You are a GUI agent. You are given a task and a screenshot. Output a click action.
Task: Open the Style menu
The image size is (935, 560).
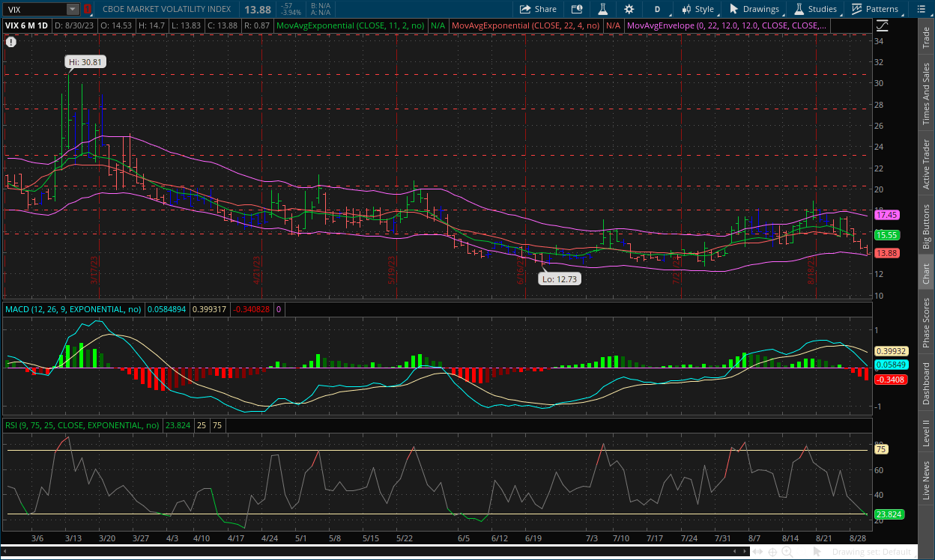[x=698, y=9]
